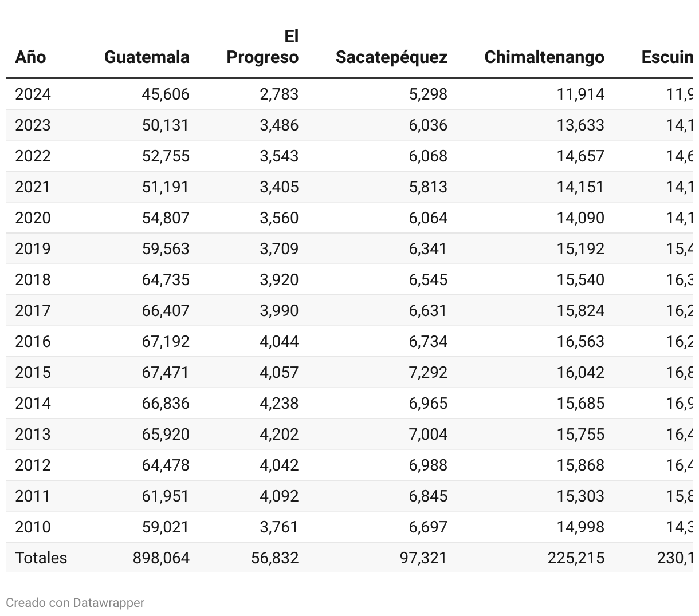
Task: Click the Chimaltenango column header
Action: click(x=544, y=57)
